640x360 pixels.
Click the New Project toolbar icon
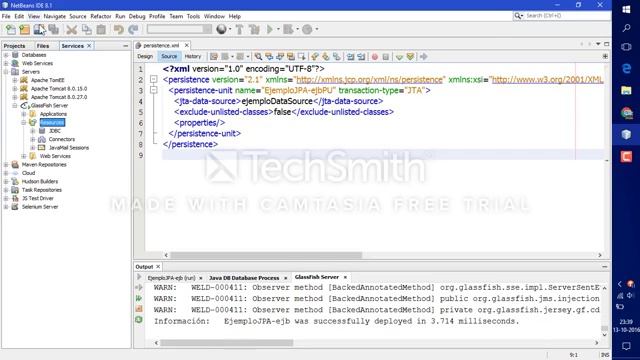[24, 29]
